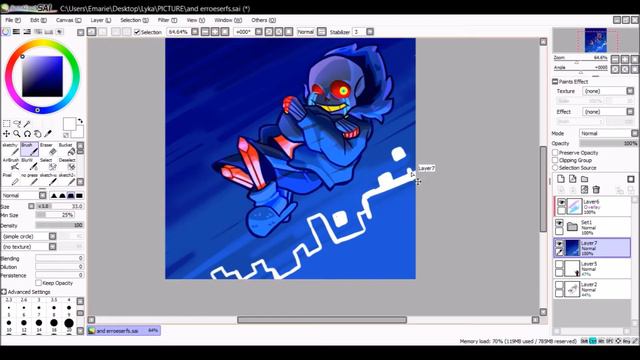This screenshot has height=360, width=640.
Task: Hide Layer7 using its eye icon
Action: click(x=559, y=244)
